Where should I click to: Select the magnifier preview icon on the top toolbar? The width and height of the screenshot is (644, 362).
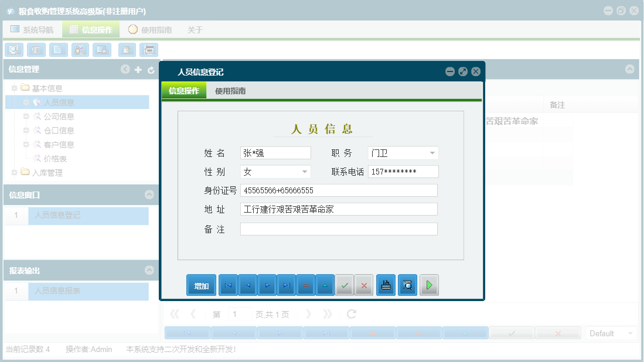[x=13, y=50]
